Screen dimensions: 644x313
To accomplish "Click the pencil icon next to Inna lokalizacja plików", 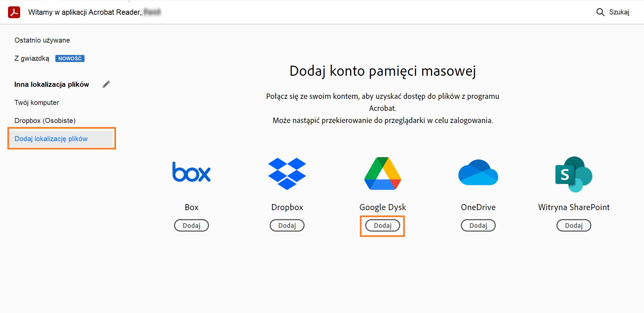I will click(x=106, y=84).
